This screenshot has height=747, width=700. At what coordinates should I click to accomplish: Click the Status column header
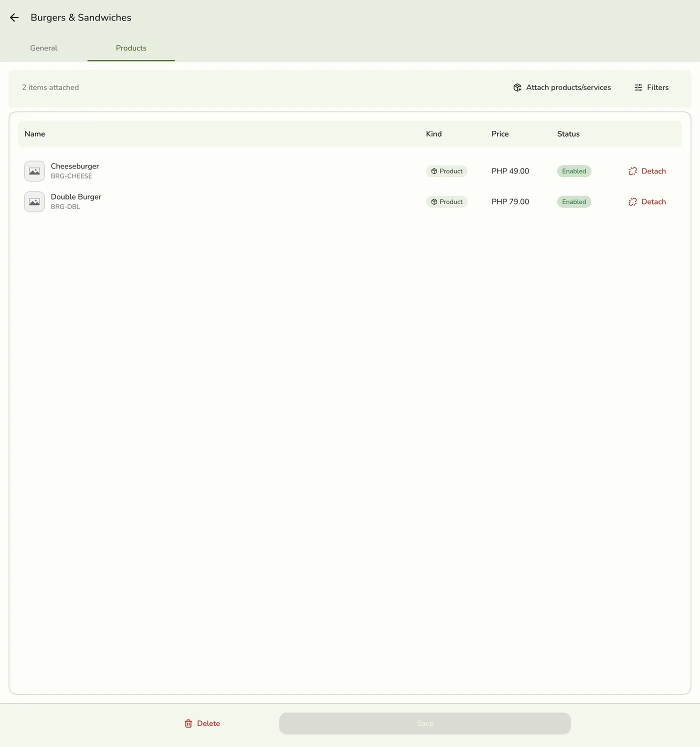point(568,134)
